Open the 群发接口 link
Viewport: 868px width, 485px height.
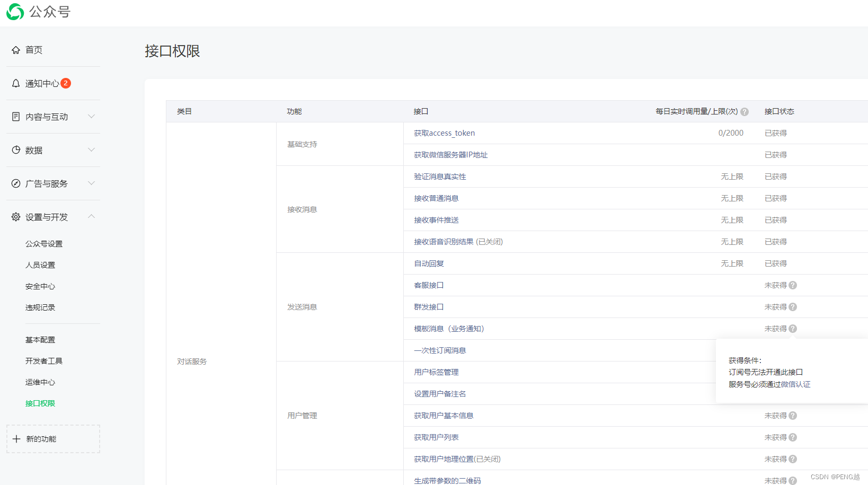tap(429, 307)
